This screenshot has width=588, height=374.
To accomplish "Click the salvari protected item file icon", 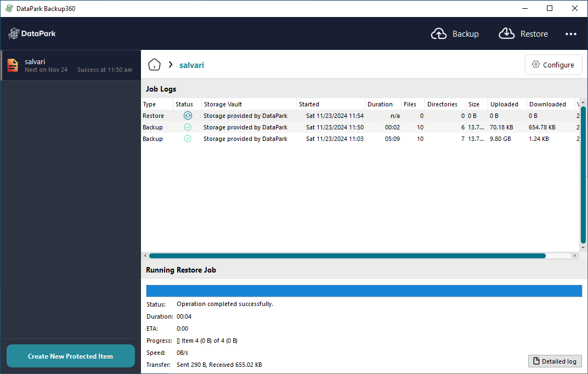I will 13,65.
